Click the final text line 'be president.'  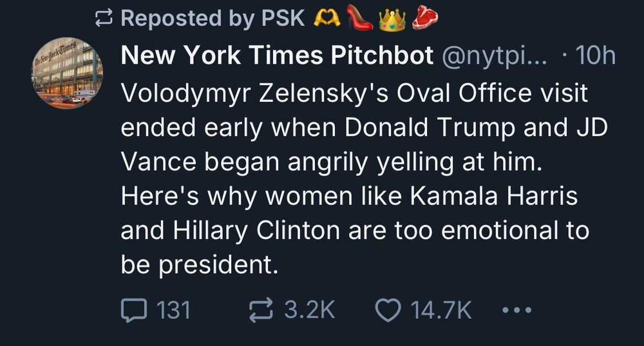200,264
